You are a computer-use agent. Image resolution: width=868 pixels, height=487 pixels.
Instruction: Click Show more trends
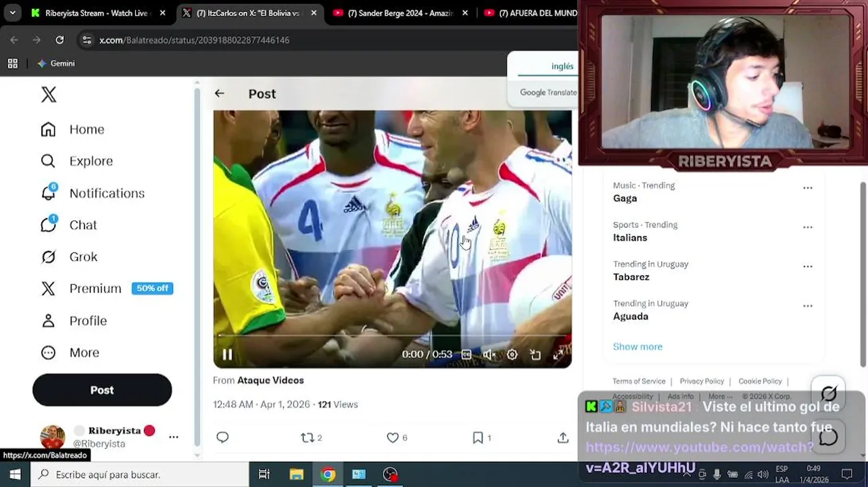(637, 346)
